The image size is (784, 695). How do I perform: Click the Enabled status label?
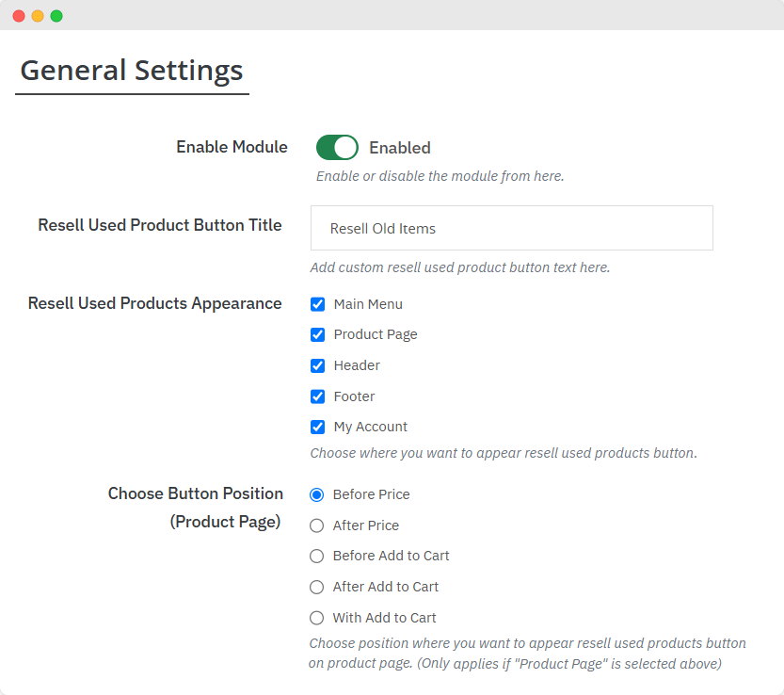(x=399, y=148)
